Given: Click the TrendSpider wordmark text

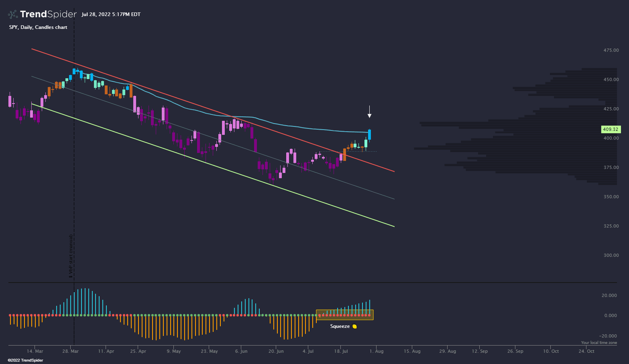Looking at the screenshot, I should coord(48,14).
